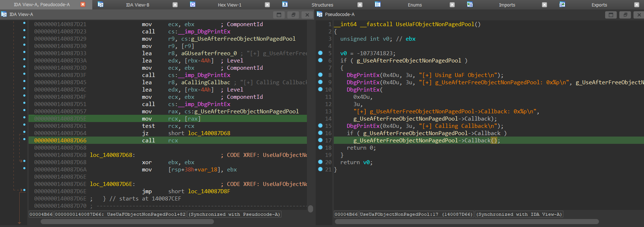Image resolution: width=644 pixels, height=227 pixels.
Task: Toggle breakpoint dot on pseudocode line 20
Action: (320, 162)
